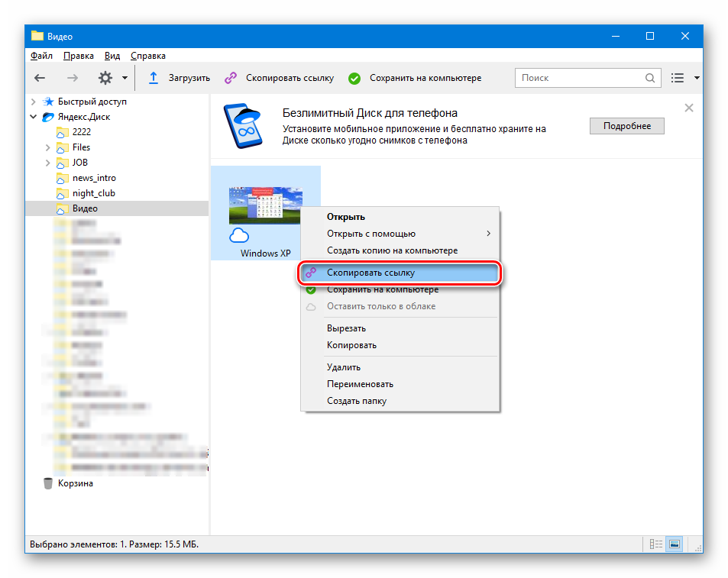
Task: Click the phone illustration in the banner
Action: pyautogui.click(x=243, y=126)
